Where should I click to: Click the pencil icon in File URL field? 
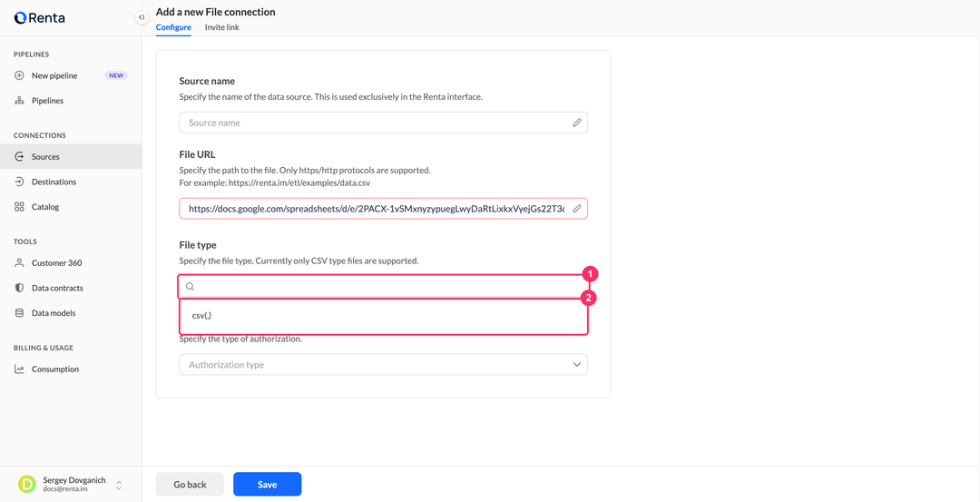tap(577, 209)
